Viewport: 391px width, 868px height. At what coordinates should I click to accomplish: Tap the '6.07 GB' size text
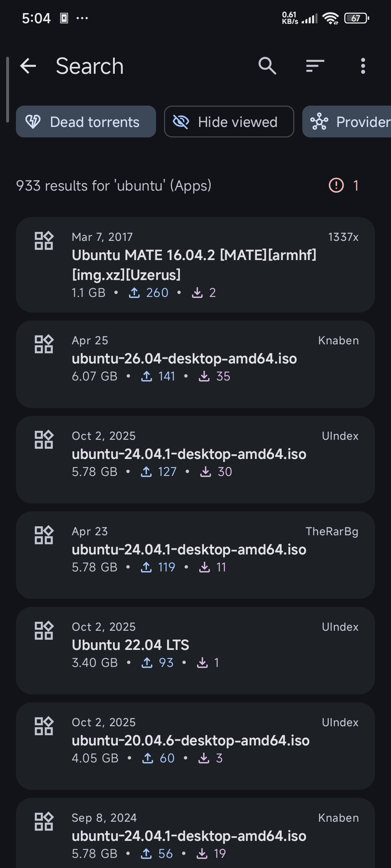coord(94,376)
